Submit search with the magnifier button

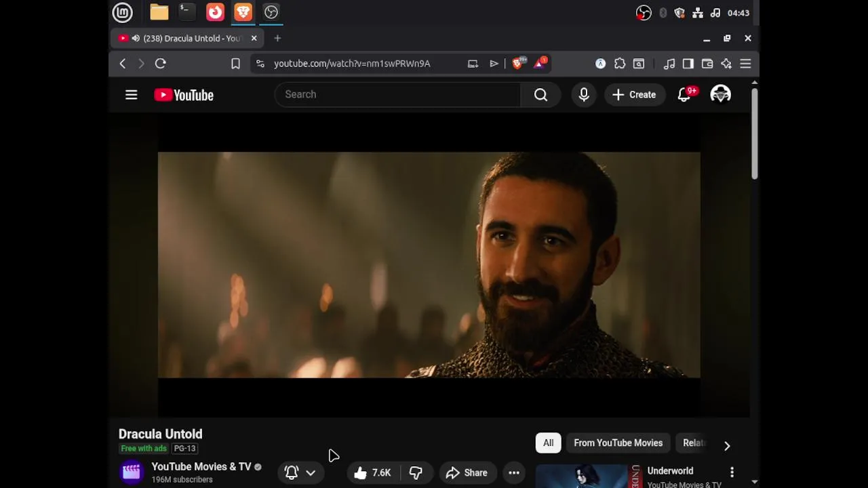540,95
